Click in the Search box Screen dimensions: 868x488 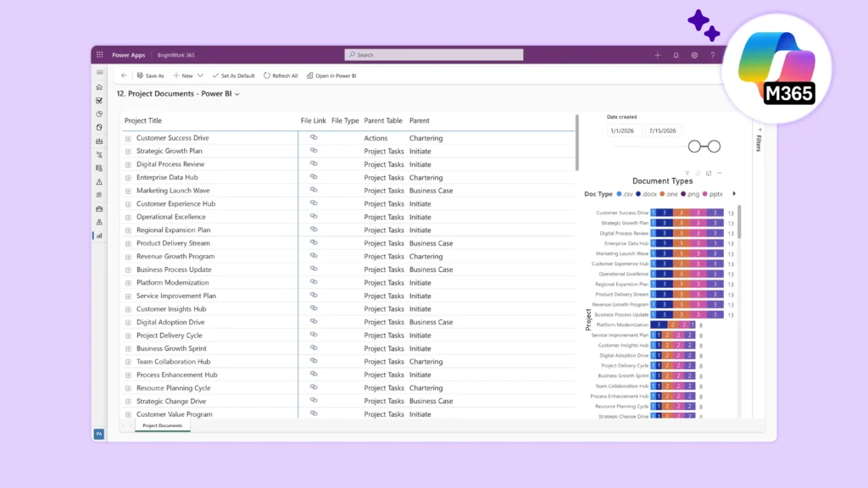click(434, 55)
